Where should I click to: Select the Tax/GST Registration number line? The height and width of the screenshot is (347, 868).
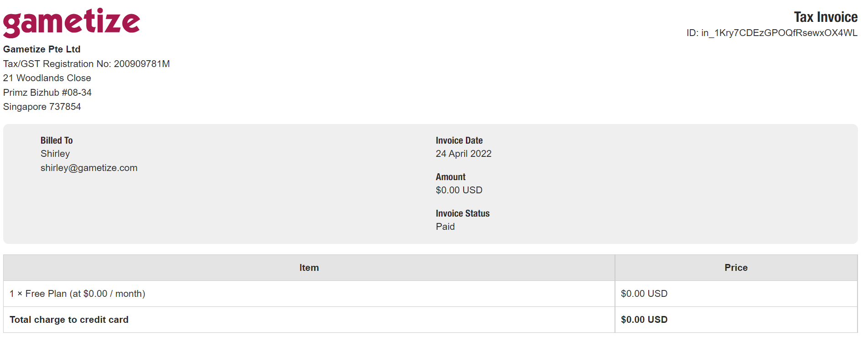87,64
